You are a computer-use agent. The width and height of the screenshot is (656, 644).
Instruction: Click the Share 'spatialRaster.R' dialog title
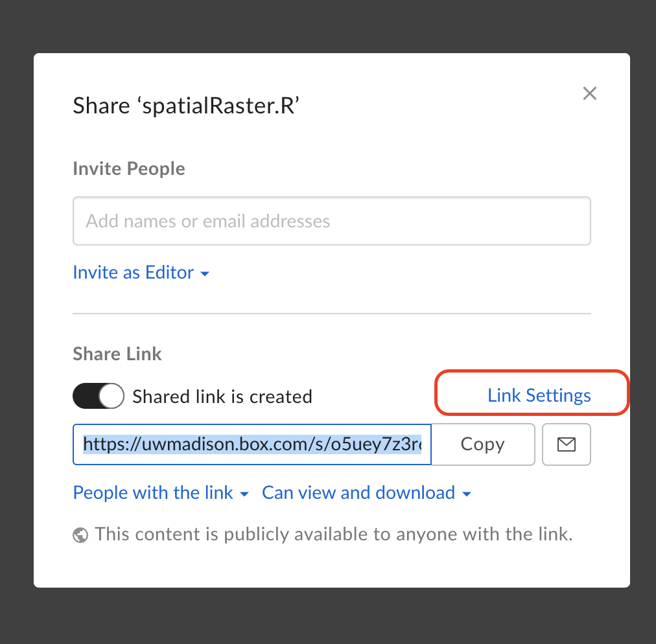tap(186, 106)
